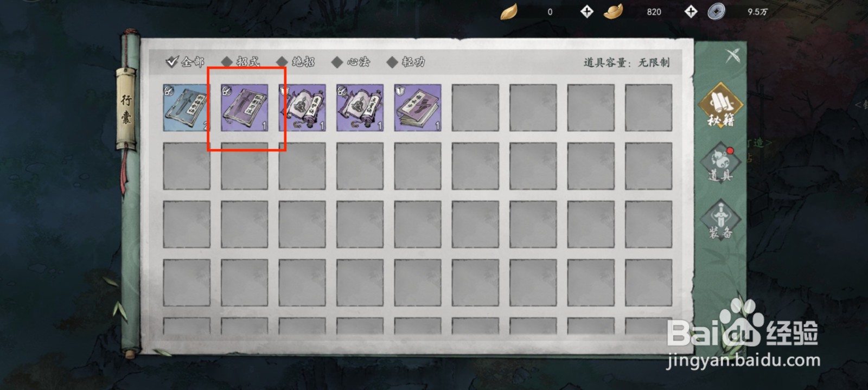Enable the 绝招 filter
868x390 pixels.
click(296, 62)
